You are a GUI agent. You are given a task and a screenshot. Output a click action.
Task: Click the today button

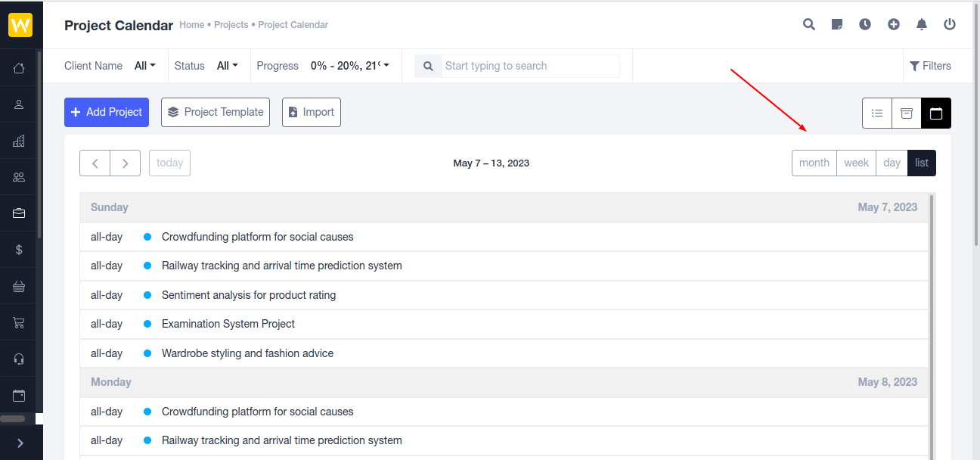[169, 163]
